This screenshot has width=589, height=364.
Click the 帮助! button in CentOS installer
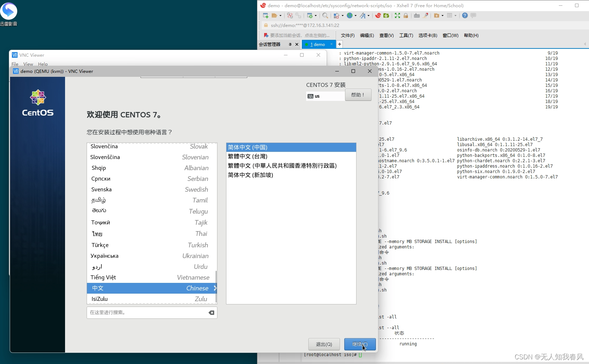click(x=358, y=95)
